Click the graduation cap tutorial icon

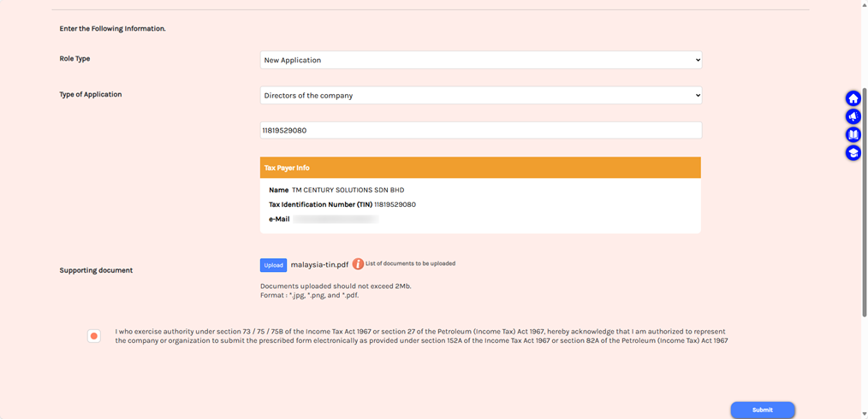[853, 153]
